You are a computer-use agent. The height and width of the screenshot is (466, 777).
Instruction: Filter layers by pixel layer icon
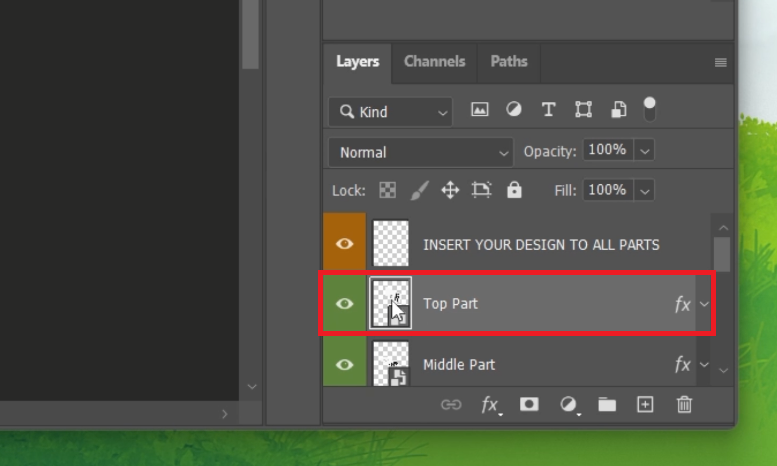click(x=480, y=110)
